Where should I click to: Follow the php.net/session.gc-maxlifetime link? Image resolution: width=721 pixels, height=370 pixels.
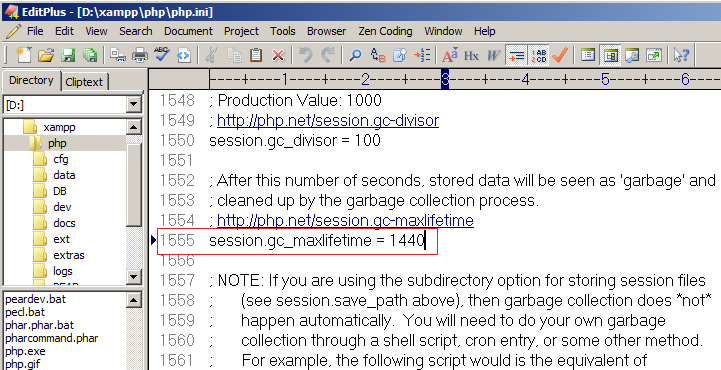click(x=345, y=221)
